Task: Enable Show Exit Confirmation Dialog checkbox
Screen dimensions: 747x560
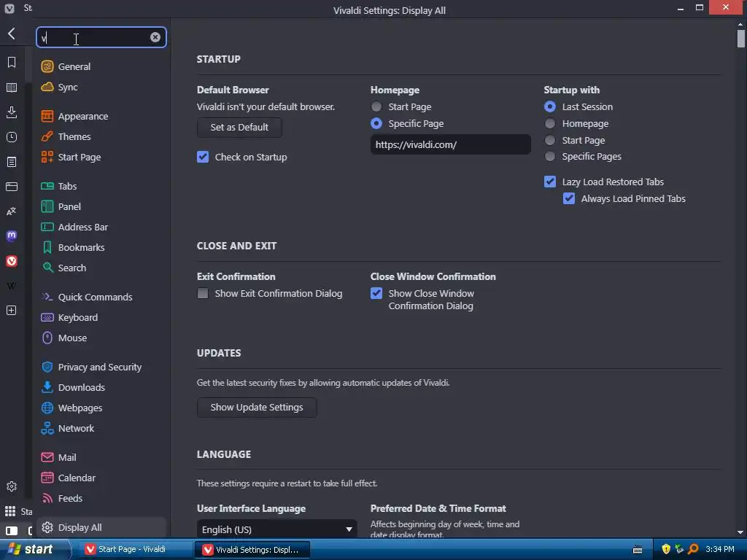Action: (x=203, y=293)
